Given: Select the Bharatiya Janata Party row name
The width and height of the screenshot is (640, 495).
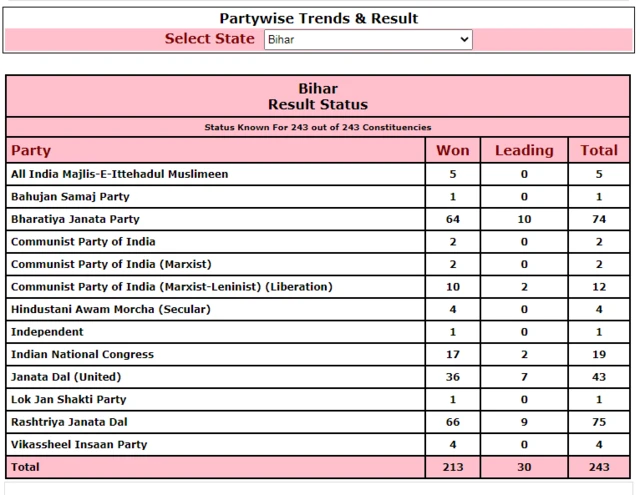Looking at the screenshot, I should click(x=75, y=219).
